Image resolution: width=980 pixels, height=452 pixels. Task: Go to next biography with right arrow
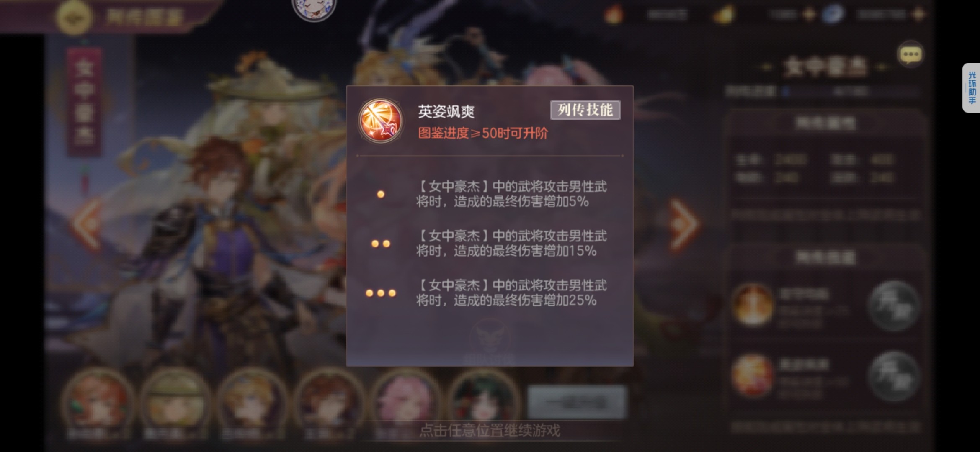[x=684, y=225]
